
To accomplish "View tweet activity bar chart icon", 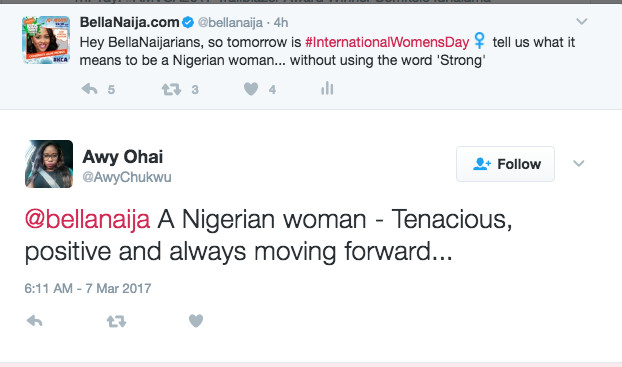I will (x=327, y=88).
